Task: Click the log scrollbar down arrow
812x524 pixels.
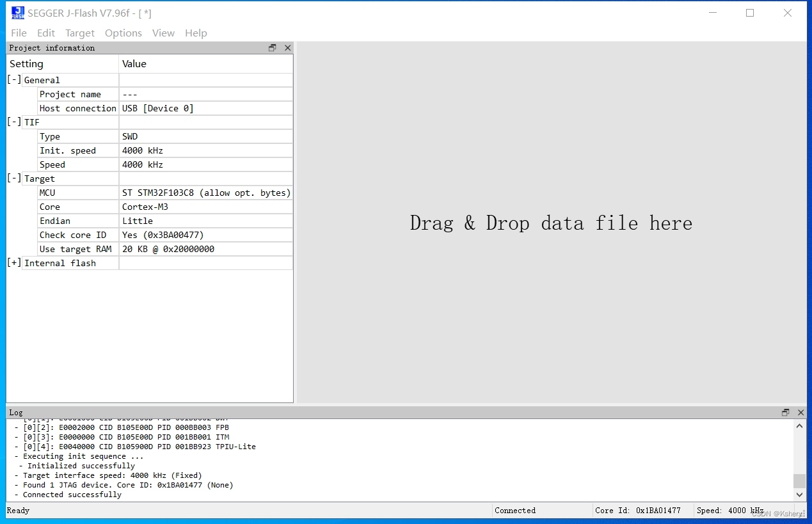Action: (800, 495)
